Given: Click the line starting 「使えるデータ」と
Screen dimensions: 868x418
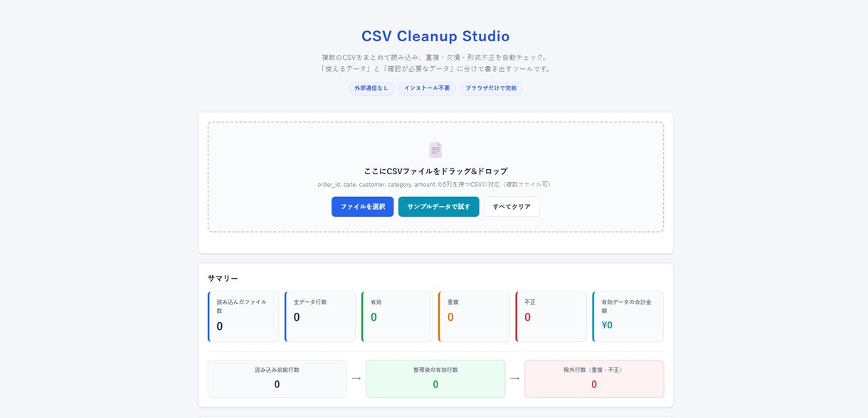Looking at the screenshot, I should pyautogui.click(x=435, y=69).
